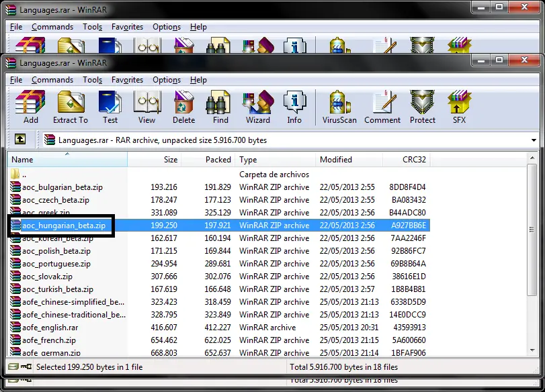
Task: Click the Extract To toolbar icon
Action: [71, 107]
